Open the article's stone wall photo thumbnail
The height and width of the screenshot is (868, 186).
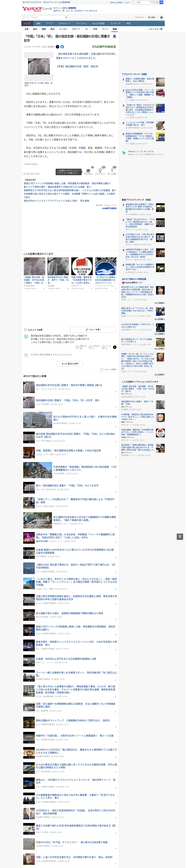coord(39,66)
